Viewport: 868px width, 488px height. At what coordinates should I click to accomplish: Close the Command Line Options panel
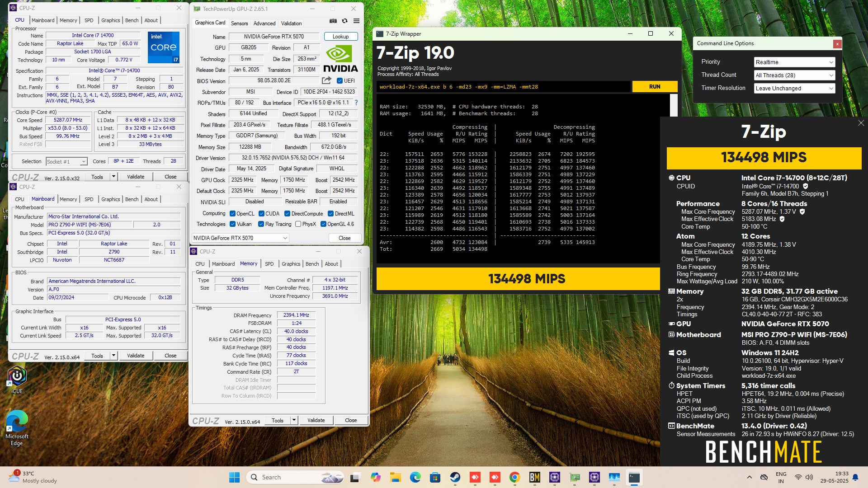[837, 44]
